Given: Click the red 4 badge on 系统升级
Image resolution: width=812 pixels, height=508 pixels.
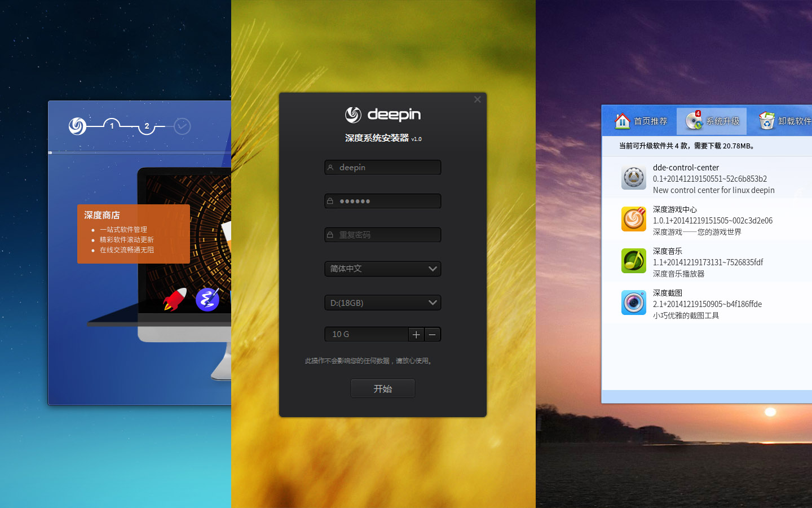Looking at the screenshot, I should [698, 113].
